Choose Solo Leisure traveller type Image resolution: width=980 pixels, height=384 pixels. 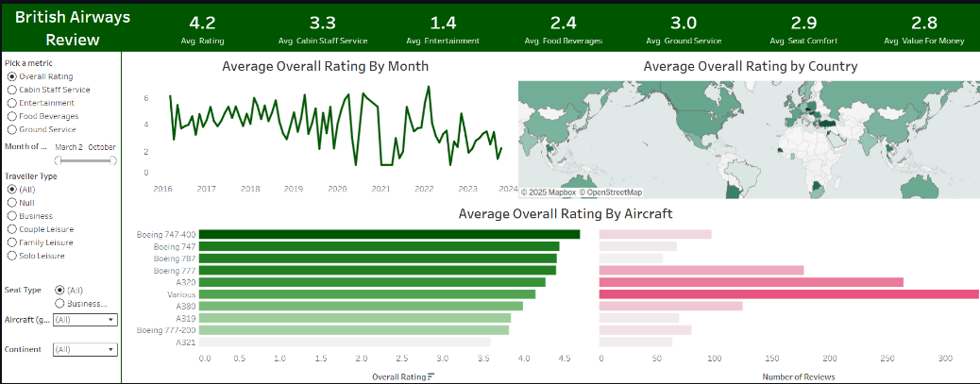[12, 256]
